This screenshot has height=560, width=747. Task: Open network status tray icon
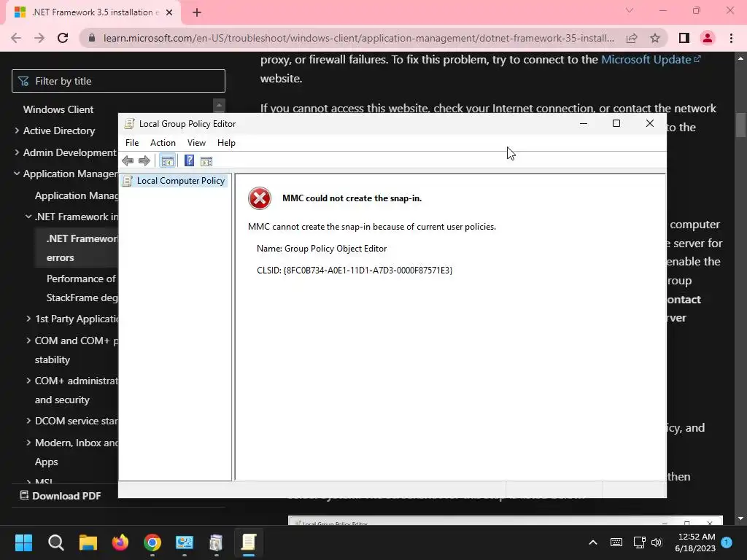coord(639,542)
